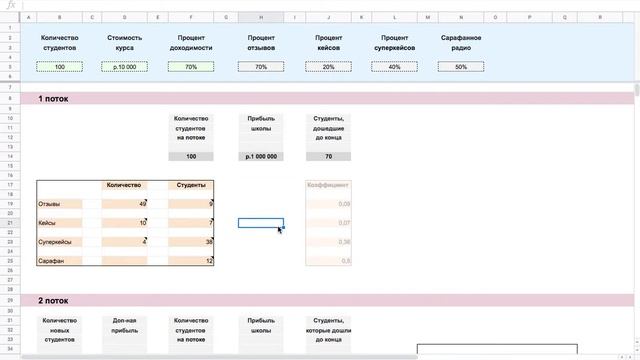Click the Кейсы count cell 10

coord(124,223)
